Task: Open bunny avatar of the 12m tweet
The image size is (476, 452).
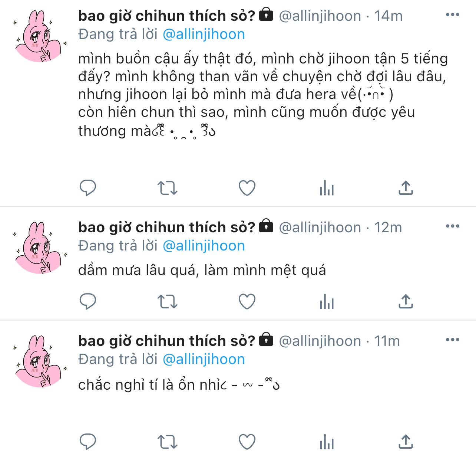Action: [x=39, y=248]
